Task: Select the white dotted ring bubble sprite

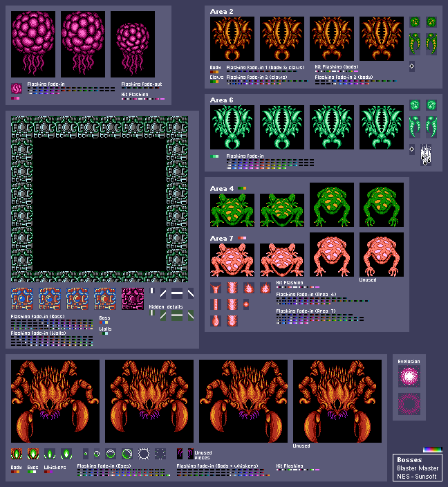Action: [x=144, y=454]
